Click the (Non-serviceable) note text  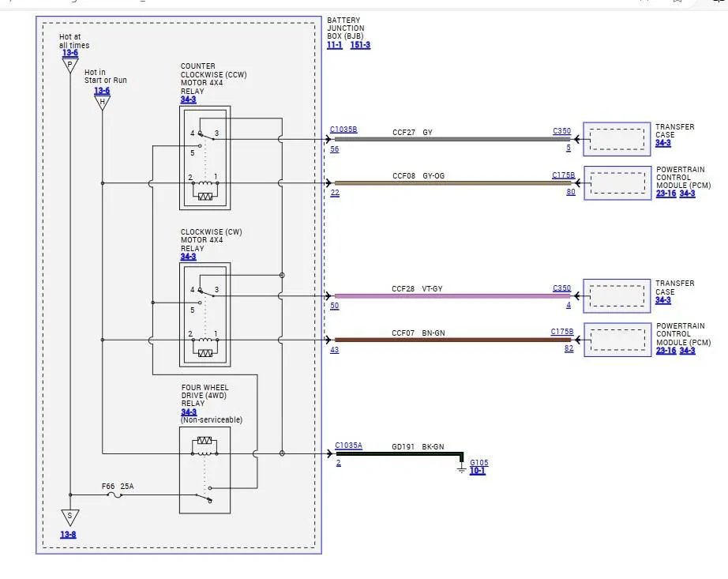coord(212,419)
